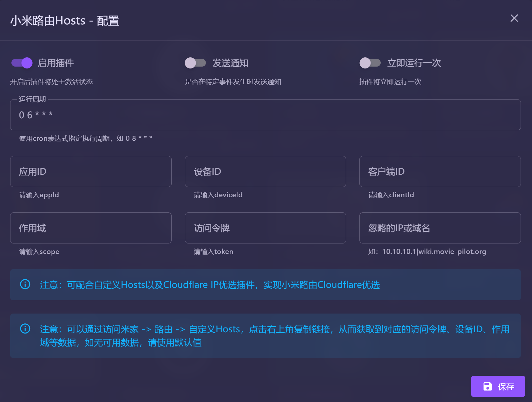Click notice text about Cloudflare IP优选插件

click(x=210, y=285)
